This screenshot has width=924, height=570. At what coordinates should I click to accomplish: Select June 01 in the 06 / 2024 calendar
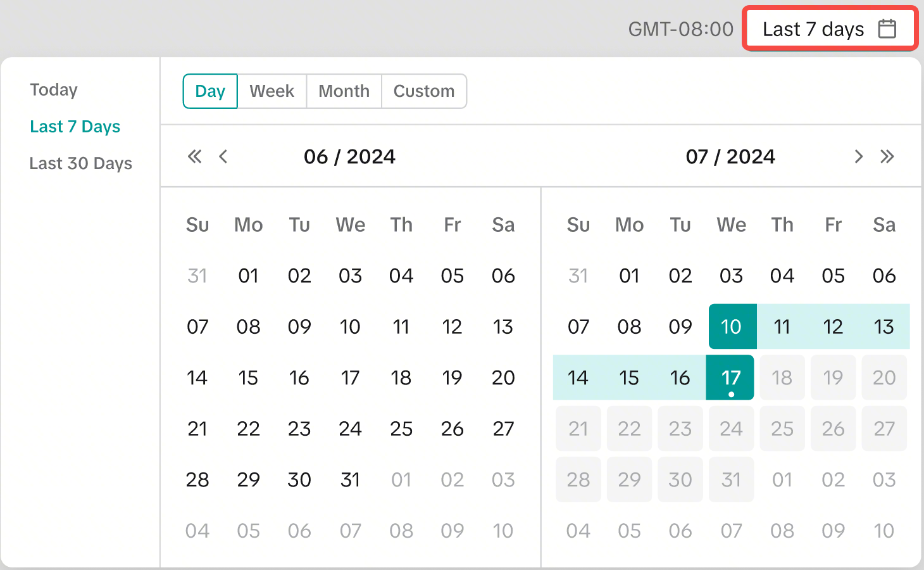pyautogui.click(x=248, y=276)
